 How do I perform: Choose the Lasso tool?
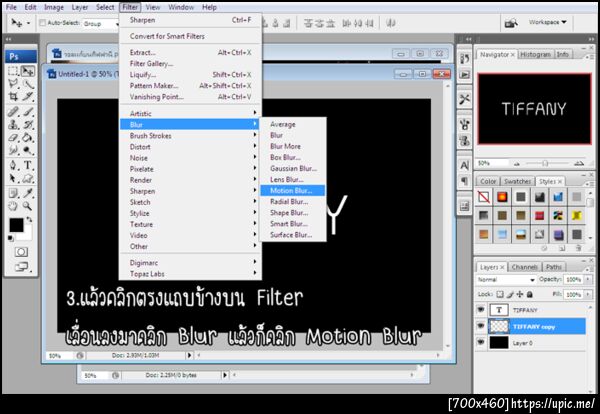[x=13, y=84]
